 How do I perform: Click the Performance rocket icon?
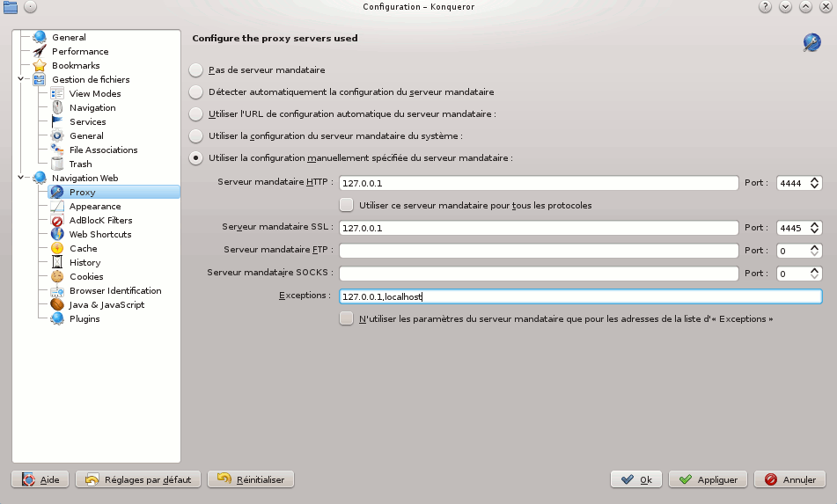40,51
